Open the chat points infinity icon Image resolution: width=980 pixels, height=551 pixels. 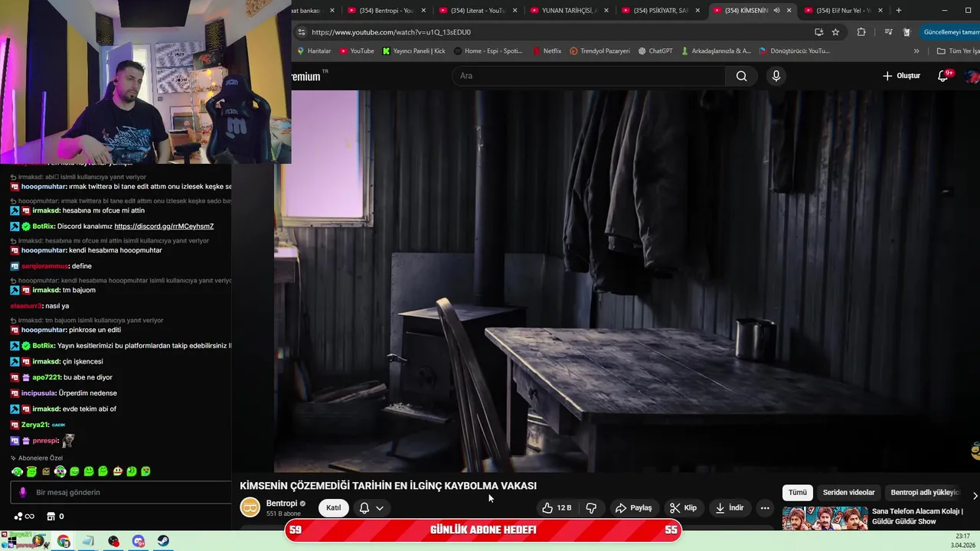coord(24,517)
